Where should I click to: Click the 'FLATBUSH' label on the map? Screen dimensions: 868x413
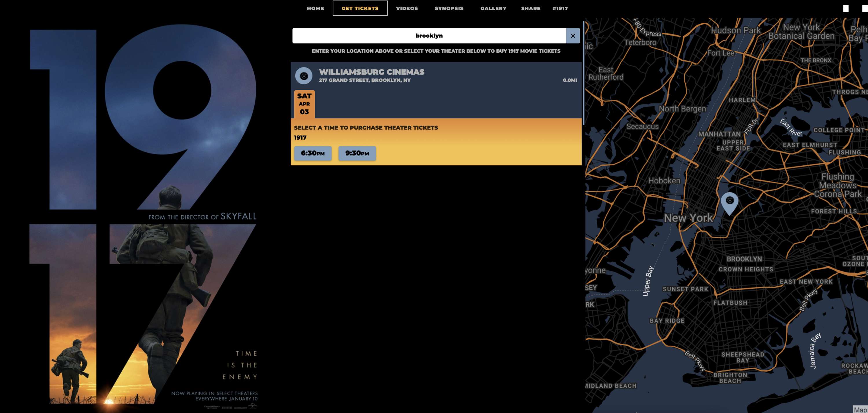(x=730, y=303)
